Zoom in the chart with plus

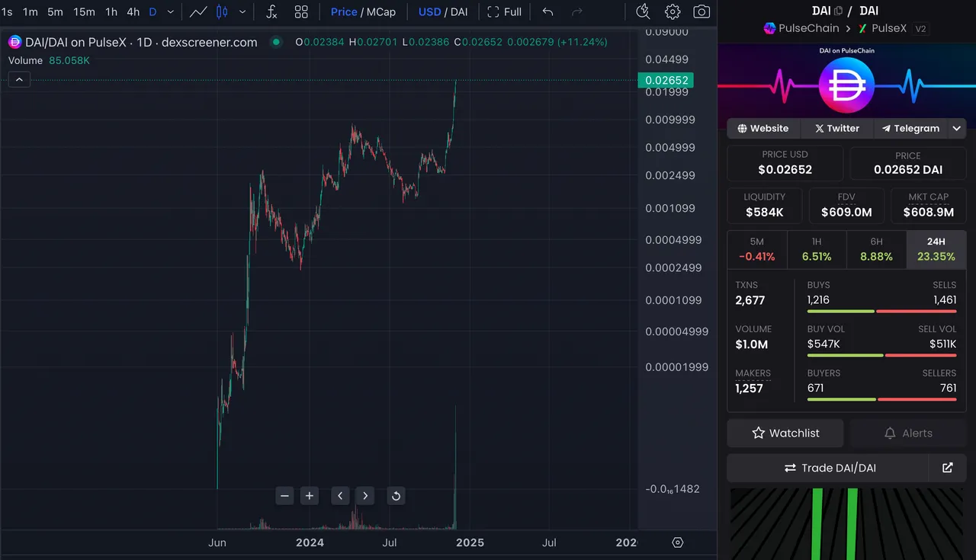310,496
